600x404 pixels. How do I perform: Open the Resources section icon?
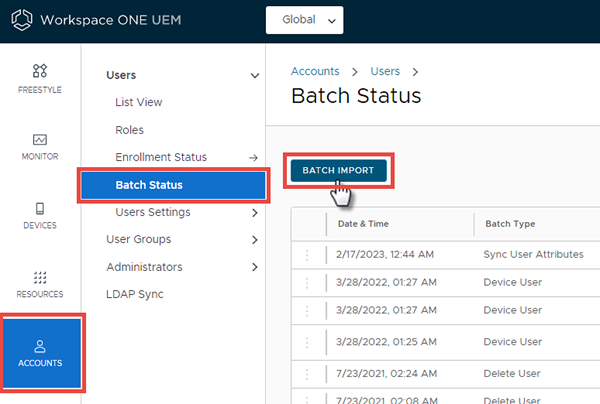pyautogui.click(x=40, y=277)
